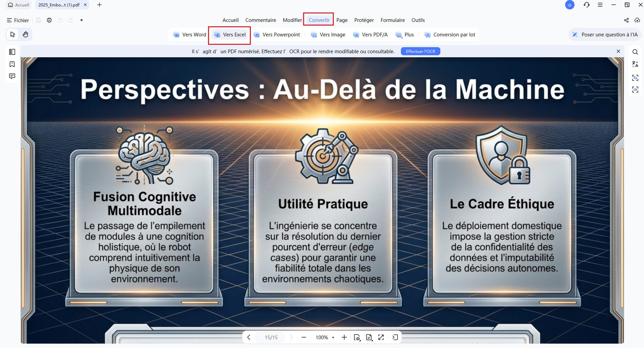Open the Fichier menu
This screenshot has width=644, height=348.
click(x=18, y=20)
